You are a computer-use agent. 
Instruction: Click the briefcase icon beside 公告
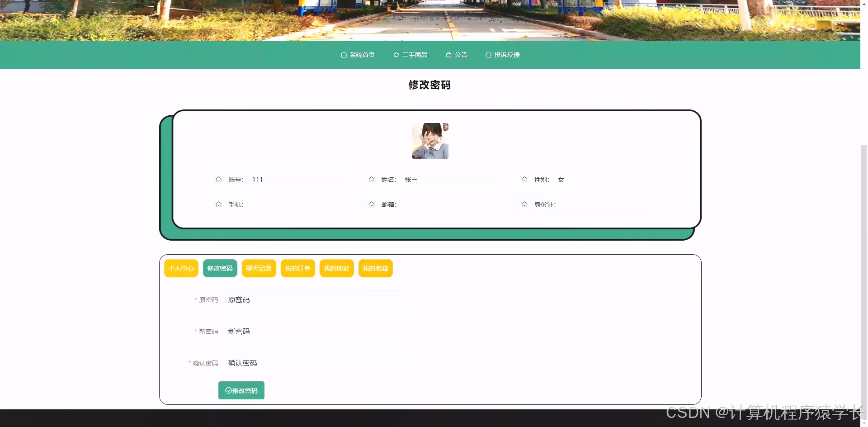coord(448,54)
